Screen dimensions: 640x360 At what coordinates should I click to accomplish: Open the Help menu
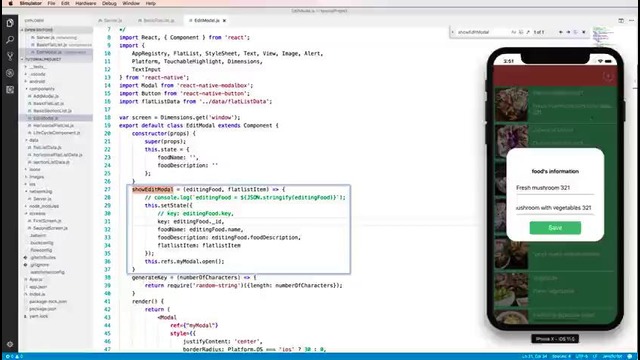pyautogui.click(x=151, y=3)
